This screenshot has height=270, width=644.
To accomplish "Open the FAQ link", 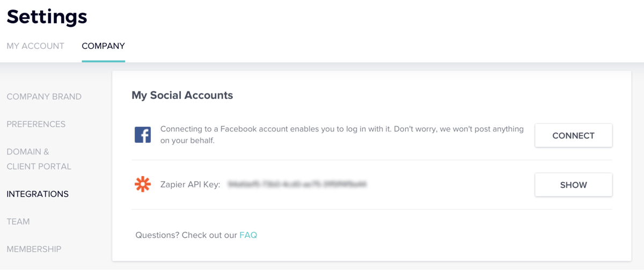I will (248, 235).
